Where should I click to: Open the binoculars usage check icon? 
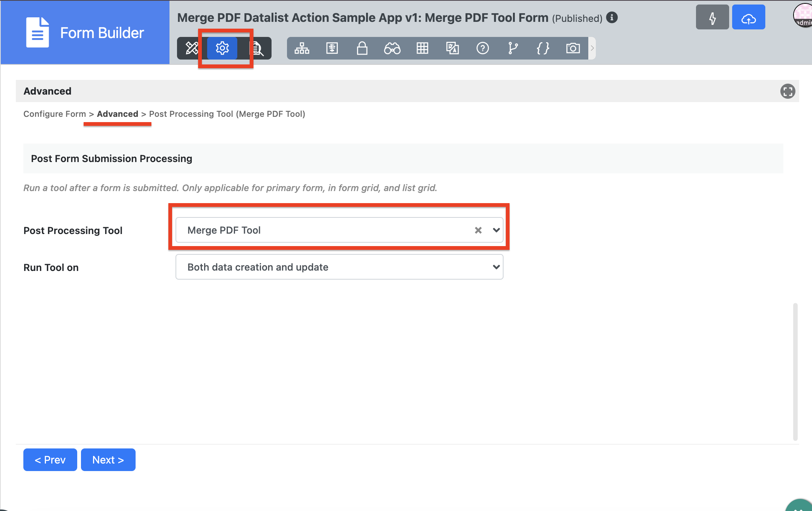tap(392, 48)
